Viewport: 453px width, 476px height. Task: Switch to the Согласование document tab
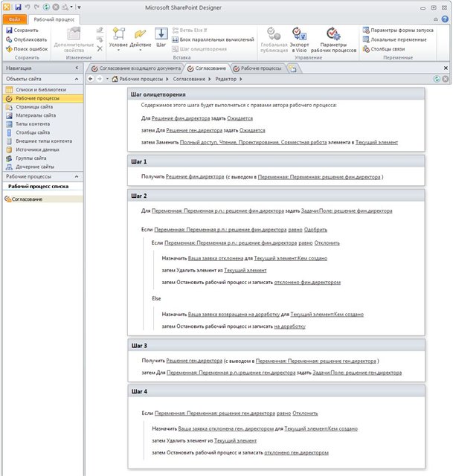click(x=207, y=68)
